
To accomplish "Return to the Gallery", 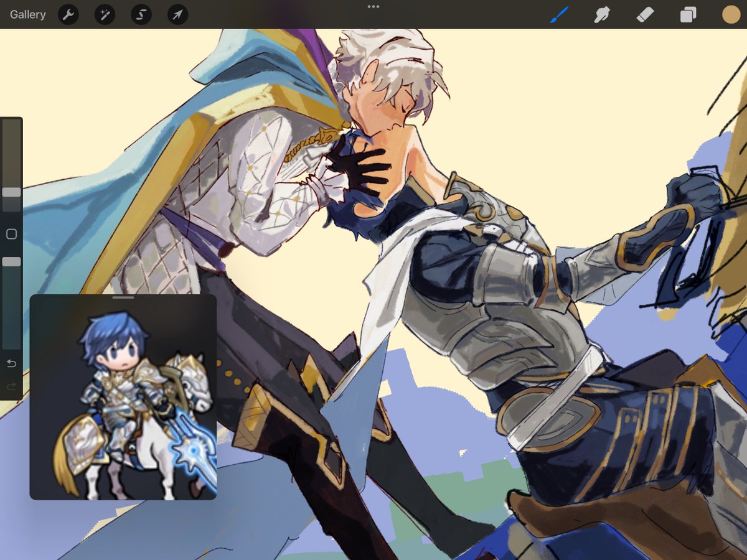I will (27, 14).
